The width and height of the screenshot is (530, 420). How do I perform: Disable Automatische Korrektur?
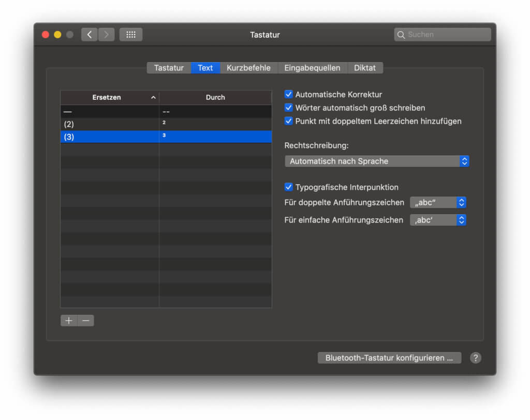pyautogui.click(x=288, y=94)
